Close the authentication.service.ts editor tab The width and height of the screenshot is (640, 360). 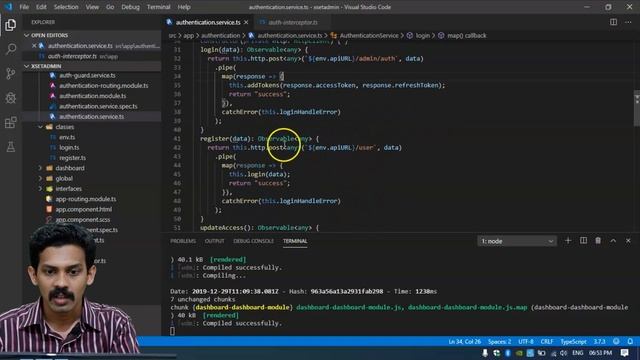click(246, 22)
